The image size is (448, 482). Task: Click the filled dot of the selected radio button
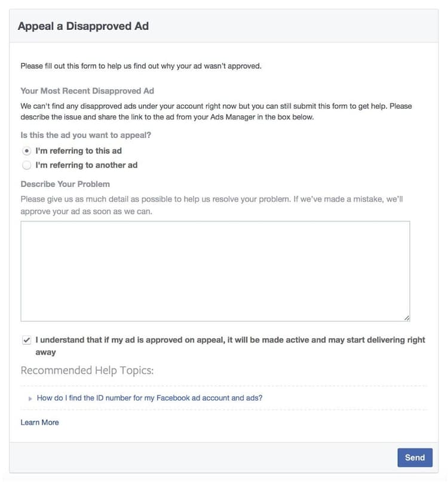pos(25,151)
